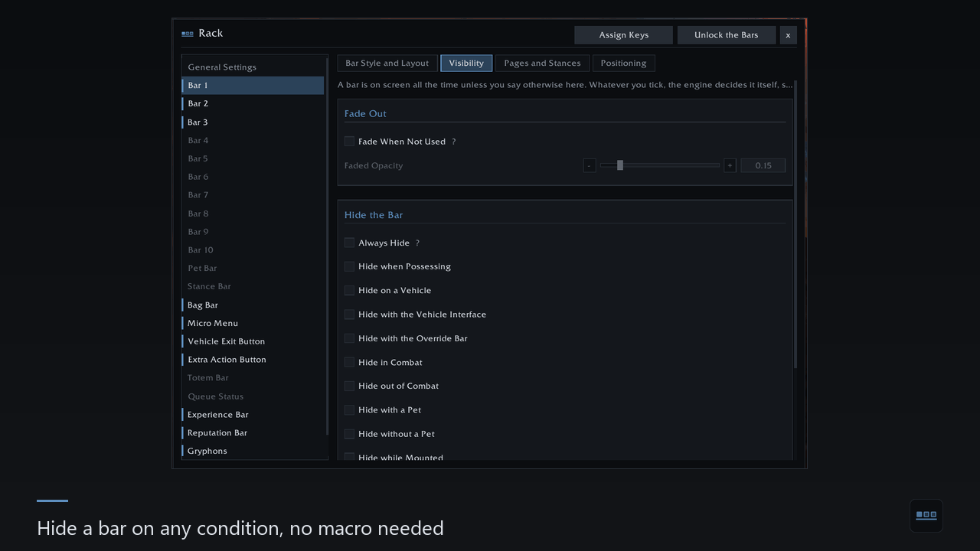980x551 pixels.
Task: Toggle Hide when Possessing
Action: click(349, 266)
